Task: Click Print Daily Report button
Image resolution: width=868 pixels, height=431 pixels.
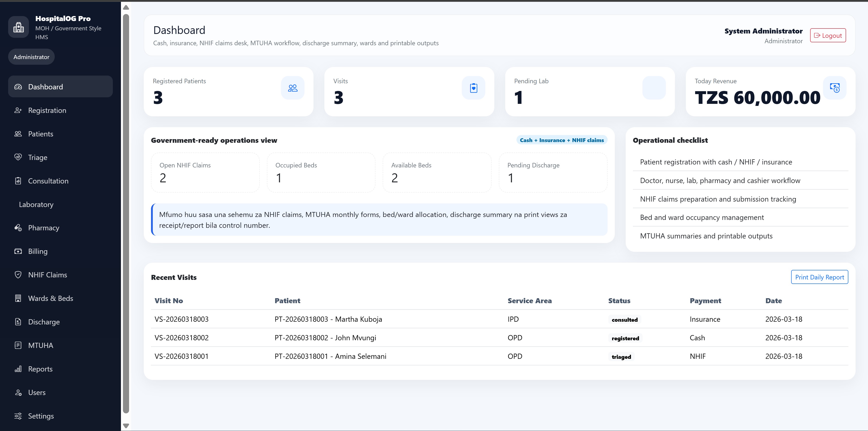Action: (x=819, y=277)
